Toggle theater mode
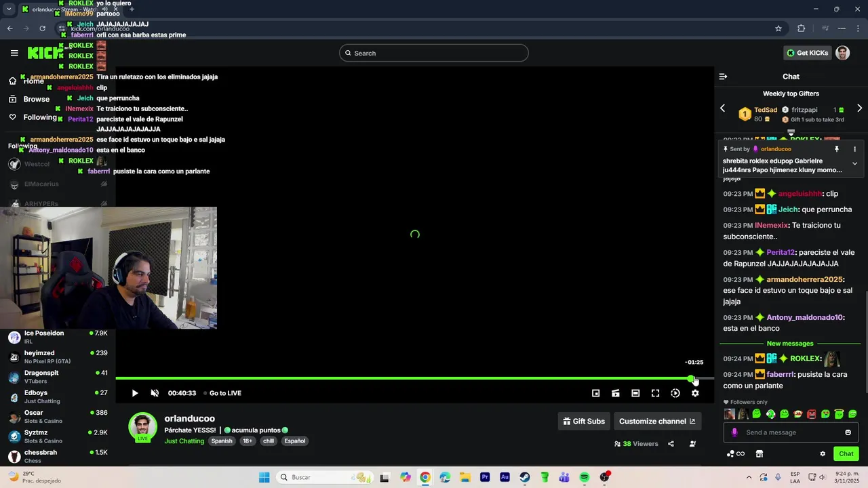 click(x=635, y=393)
